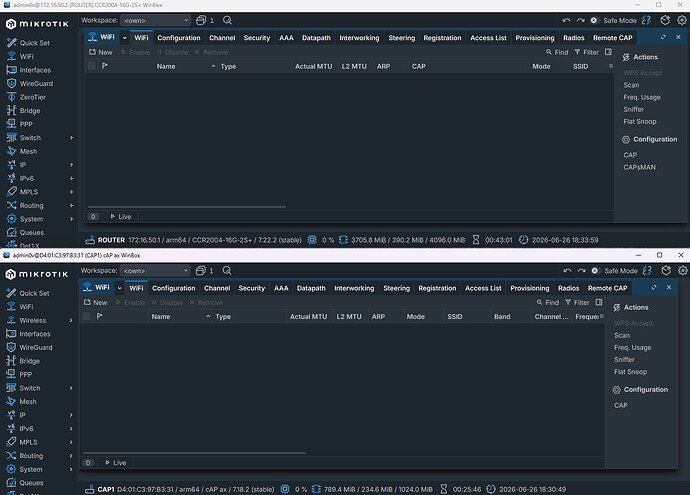Tick the select-all checkbox in CAP1 WiFi table

(x=86, y=316)
